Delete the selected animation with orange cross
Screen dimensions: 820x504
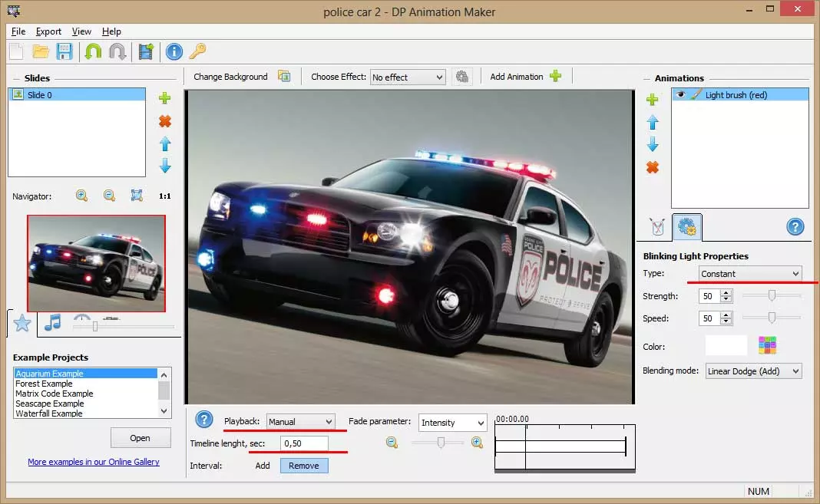pos(652,167)
